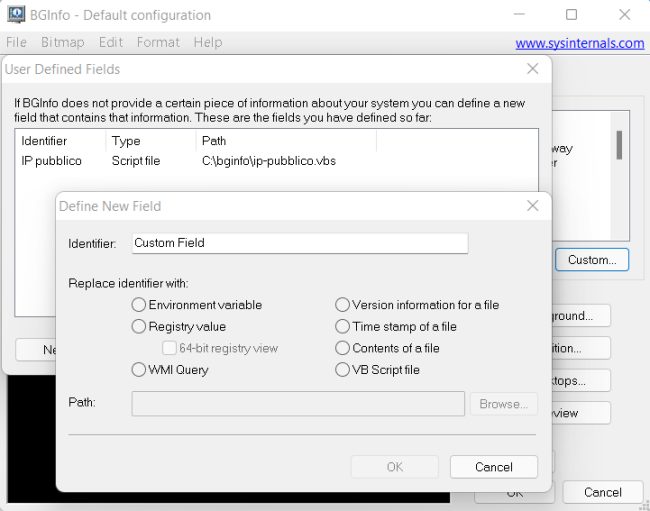This screenshot has width=650, height=511.
Task: Open the Bitmap menu
Action: (x=62, y=43)
